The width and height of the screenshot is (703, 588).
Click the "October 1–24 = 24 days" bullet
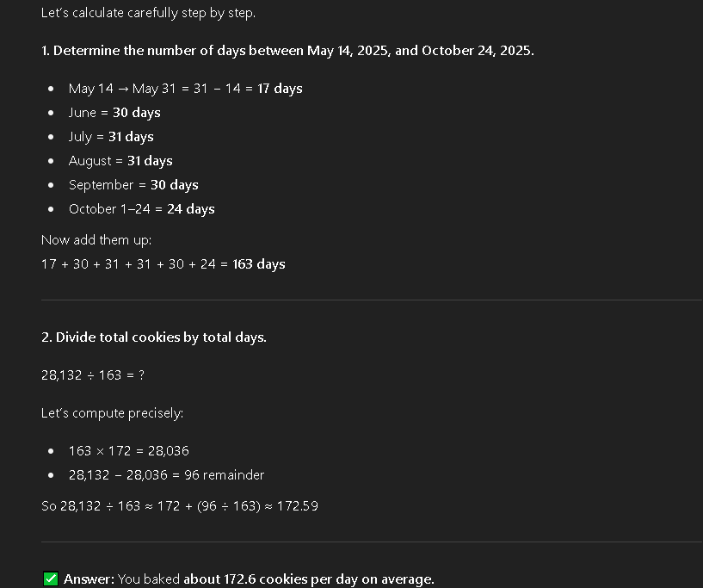tap(141, 209)
